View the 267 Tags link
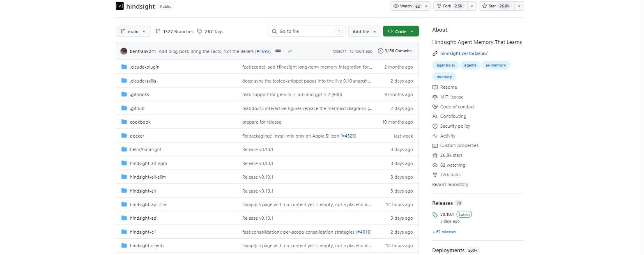This screenshot has width=644, height=255. (x=210, y=32)
